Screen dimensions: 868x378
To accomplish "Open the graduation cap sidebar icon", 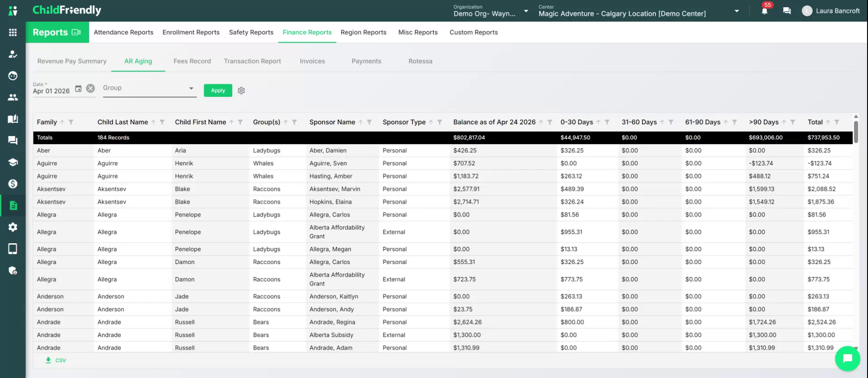I will click(13, 162).
